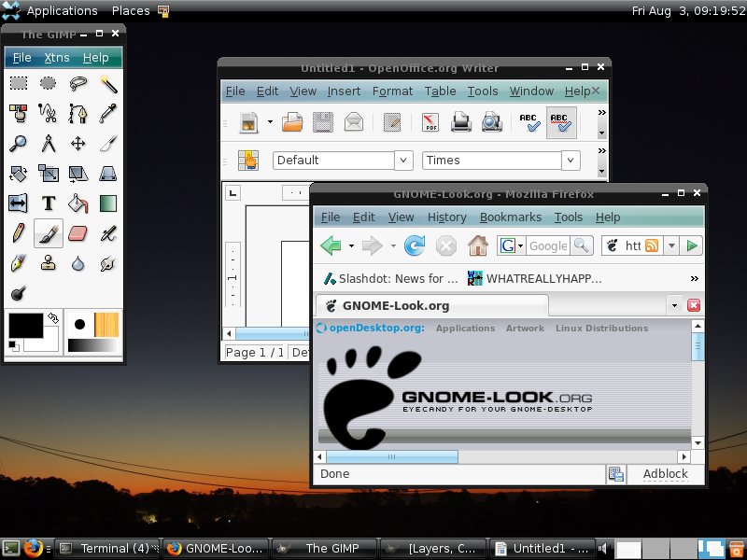Select the Select by Color tool

click(x=19, y=113)
